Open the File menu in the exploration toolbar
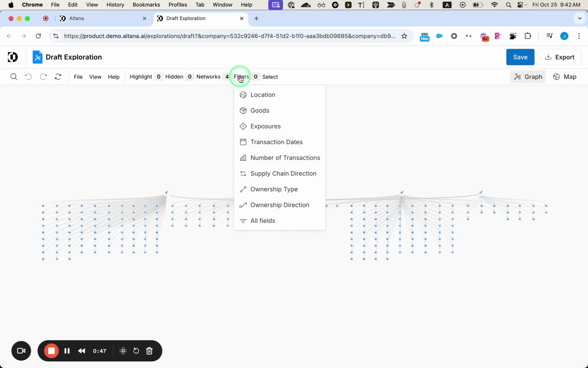This screenshot has height=368, width=588. (78, 77)
